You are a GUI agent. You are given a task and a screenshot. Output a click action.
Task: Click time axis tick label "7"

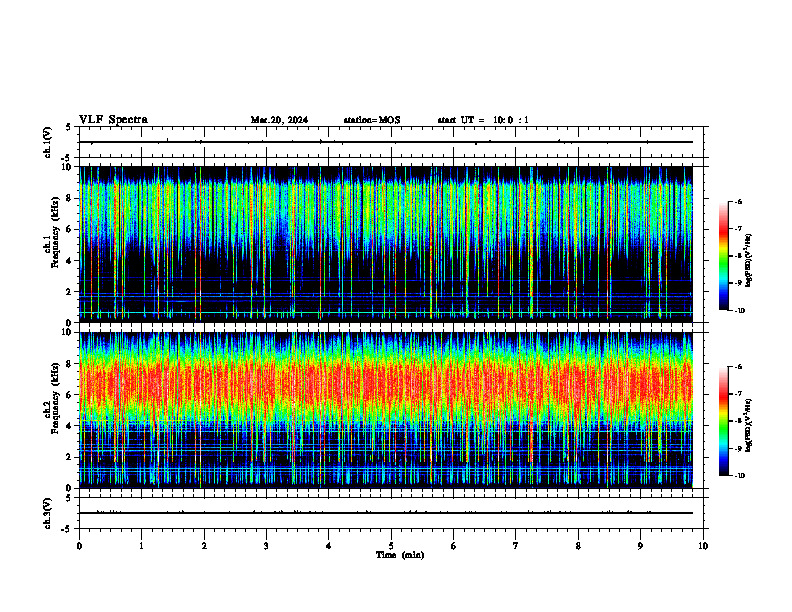tap(516, 546)
